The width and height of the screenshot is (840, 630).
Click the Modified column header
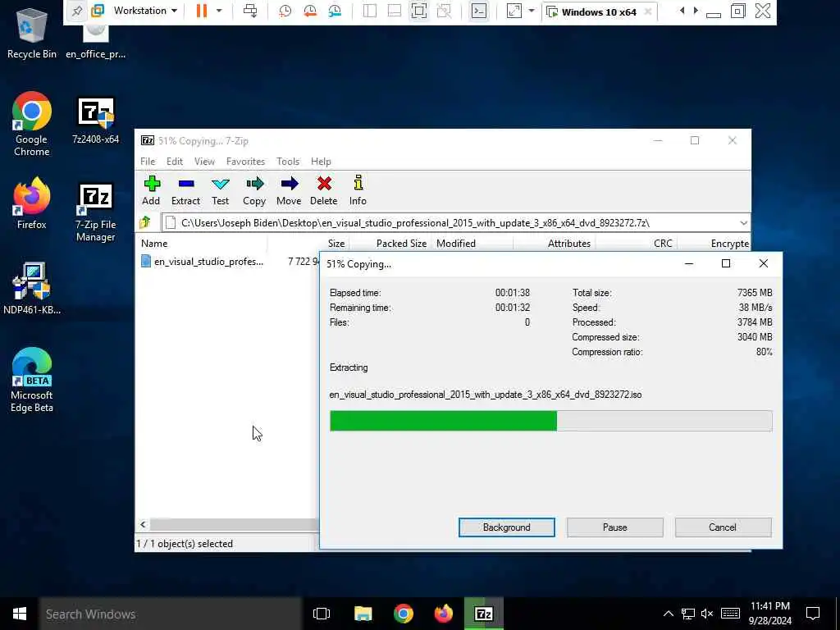tap(472, 243)
